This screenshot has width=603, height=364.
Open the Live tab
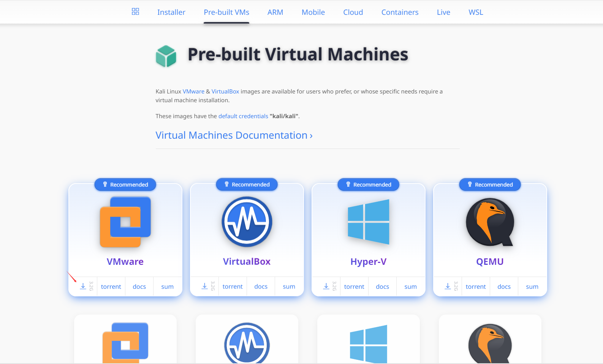[443, 12]
